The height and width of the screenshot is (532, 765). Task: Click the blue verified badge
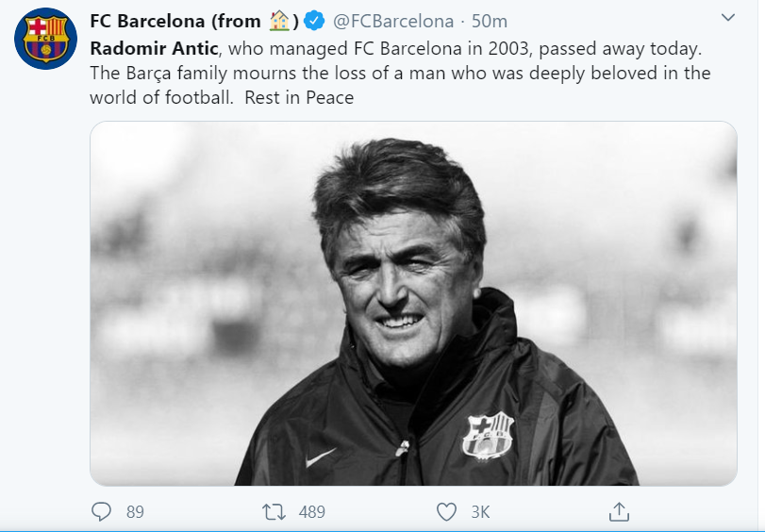click(x=315, y=21)
